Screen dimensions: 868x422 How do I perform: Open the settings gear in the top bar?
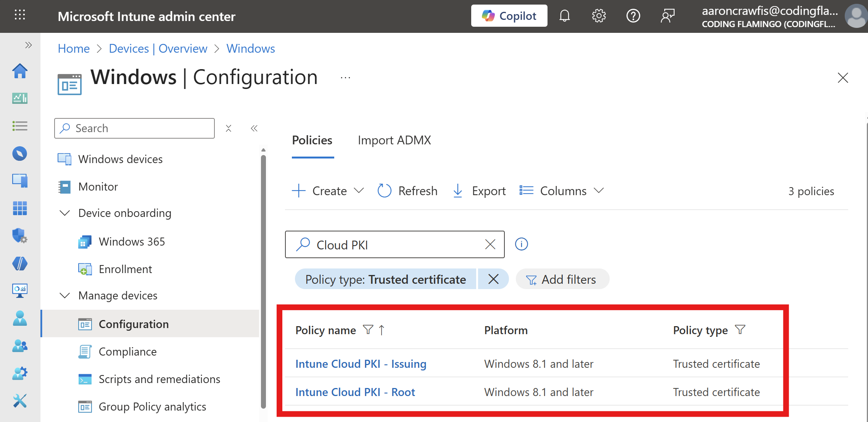(x=598, y=16)
